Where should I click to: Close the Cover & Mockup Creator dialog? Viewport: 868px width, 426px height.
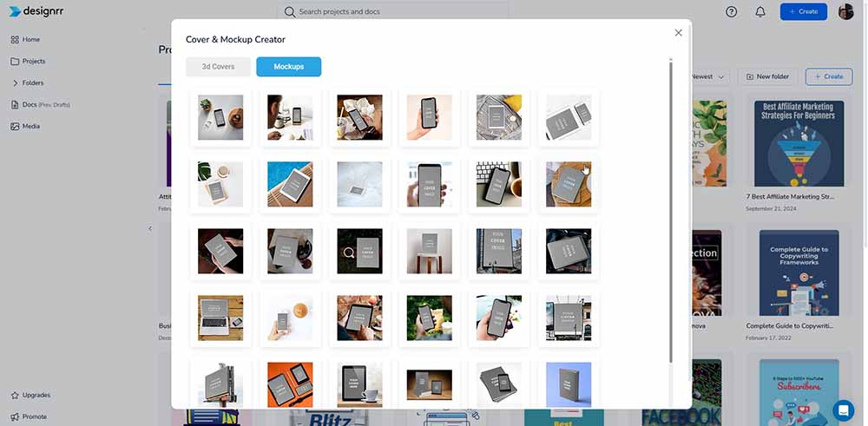tap(678, 33)
